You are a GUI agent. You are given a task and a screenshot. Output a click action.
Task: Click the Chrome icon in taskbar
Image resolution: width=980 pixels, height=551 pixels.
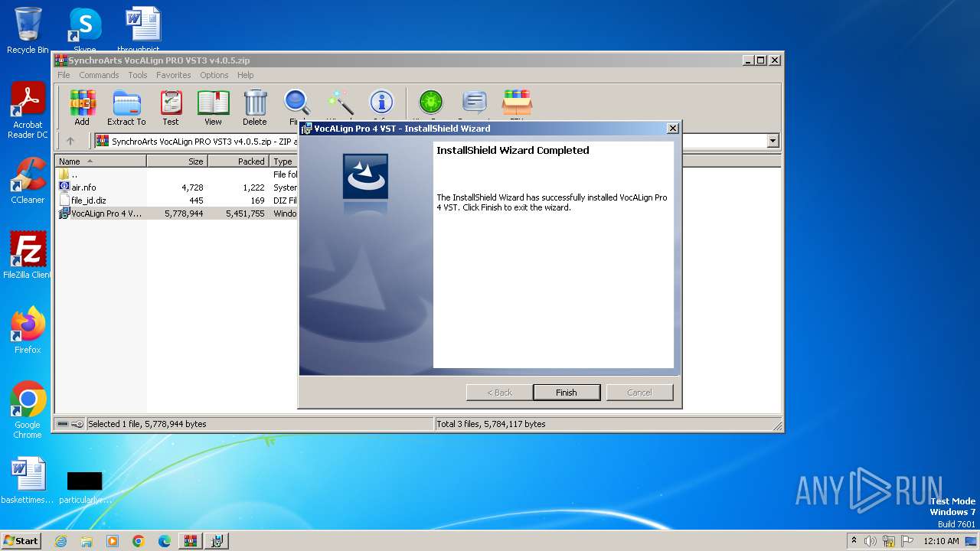tap(138, 541)
